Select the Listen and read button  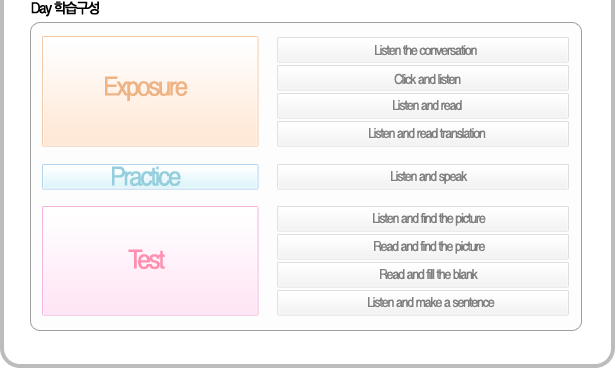pos(423,106)
